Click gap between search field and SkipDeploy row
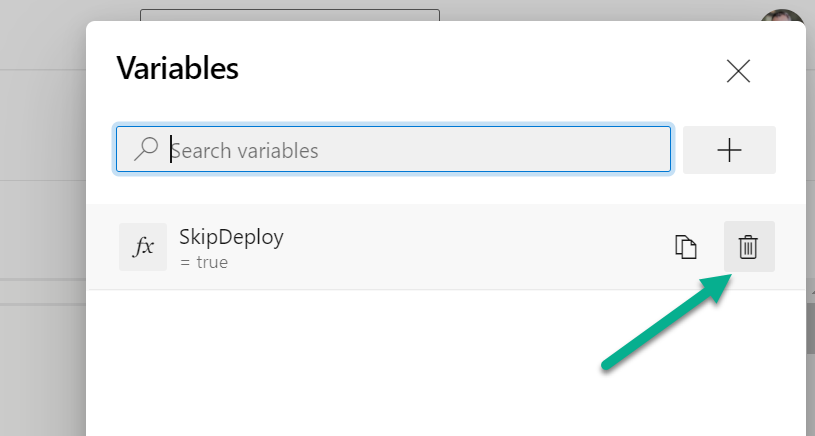815x436 pixels. click(400, 189)
